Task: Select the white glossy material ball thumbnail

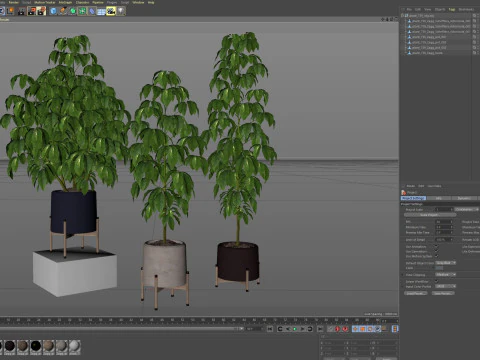Action: point(75,346)
